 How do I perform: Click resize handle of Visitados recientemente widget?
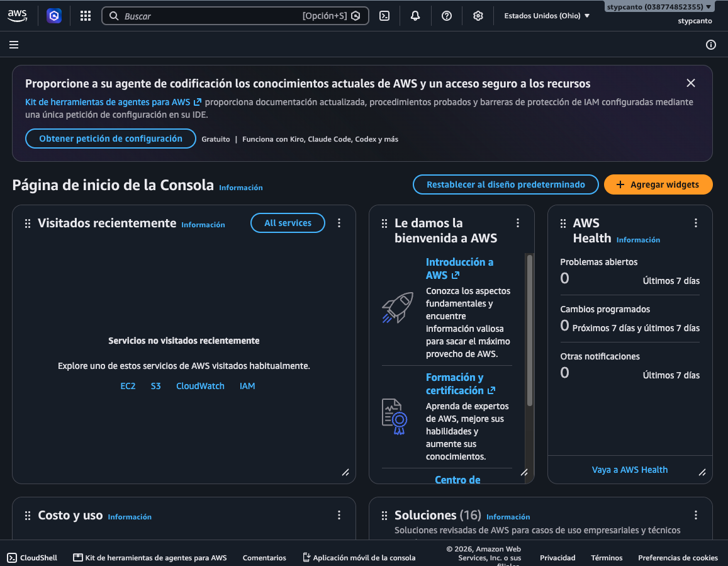pos(345,473)
